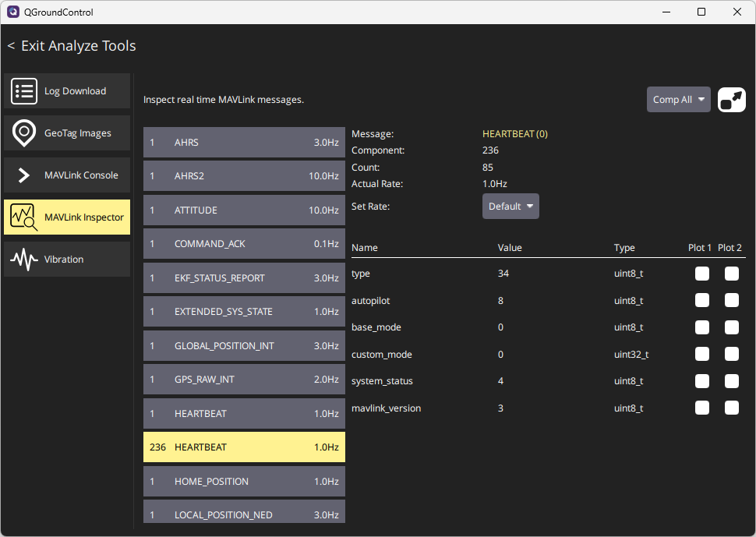
Task: Click the Vibration waveform icon
Action: point(24,260)
